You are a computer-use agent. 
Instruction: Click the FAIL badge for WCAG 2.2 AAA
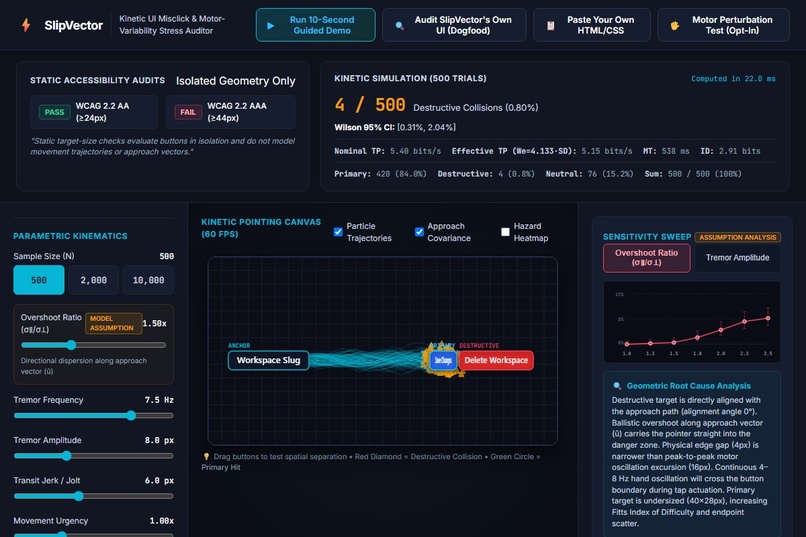(x=188, y=112)
